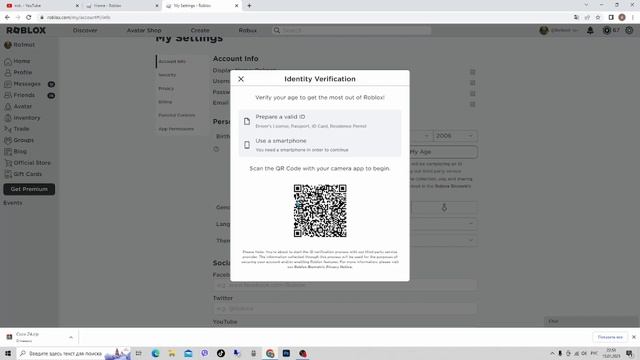
Task: Click the Roblox logo
Action: [26, 30]
